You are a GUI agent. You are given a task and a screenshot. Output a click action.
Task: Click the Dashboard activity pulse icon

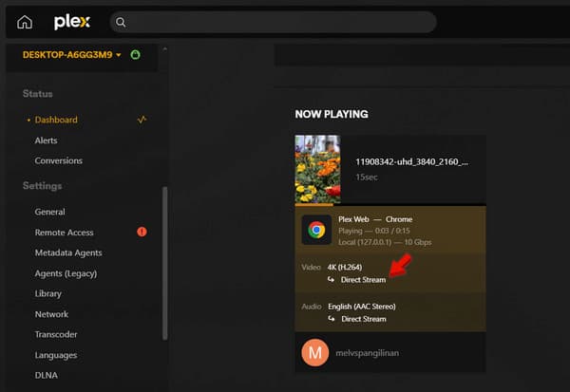pyautogui.click(x=142, y=120)
